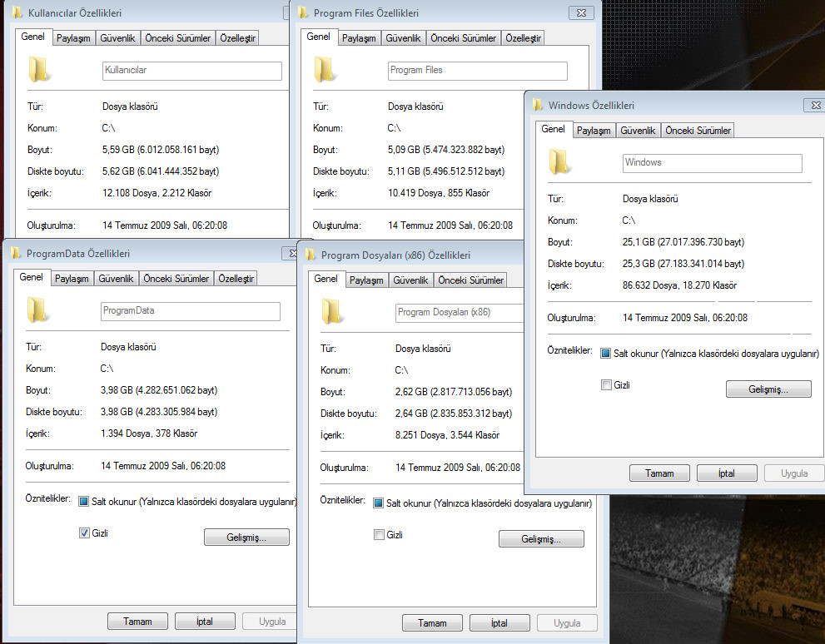This screenshot has height=644, width=825.
Task: Click 12.108 Dosya, 2.212 Klasör text
Action: [157, 193]
